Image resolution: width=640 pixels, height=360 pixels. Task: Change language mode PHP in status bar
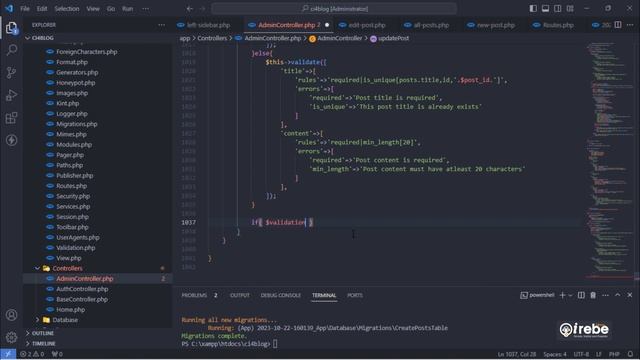[x=614, y=354]
